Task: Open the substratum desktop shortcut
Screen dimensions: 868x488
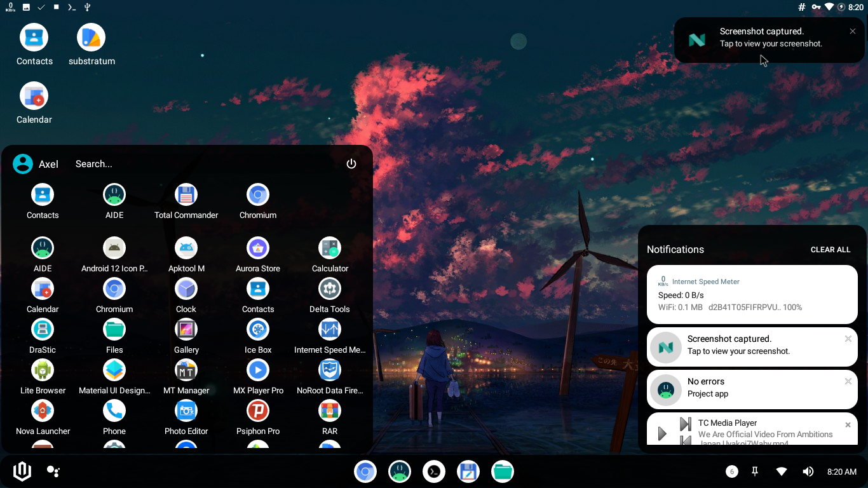Action: click(x=92, y=44)
